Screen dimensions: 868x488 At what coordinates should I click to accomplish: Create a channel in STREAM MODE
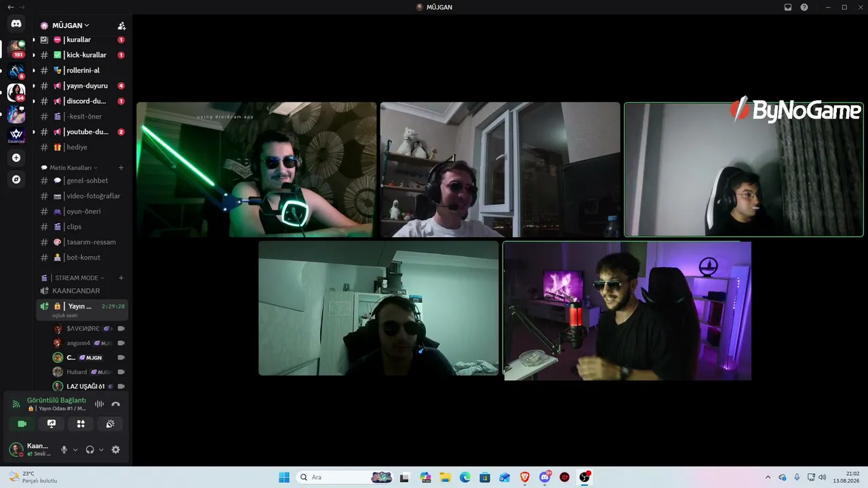point(121,278)
